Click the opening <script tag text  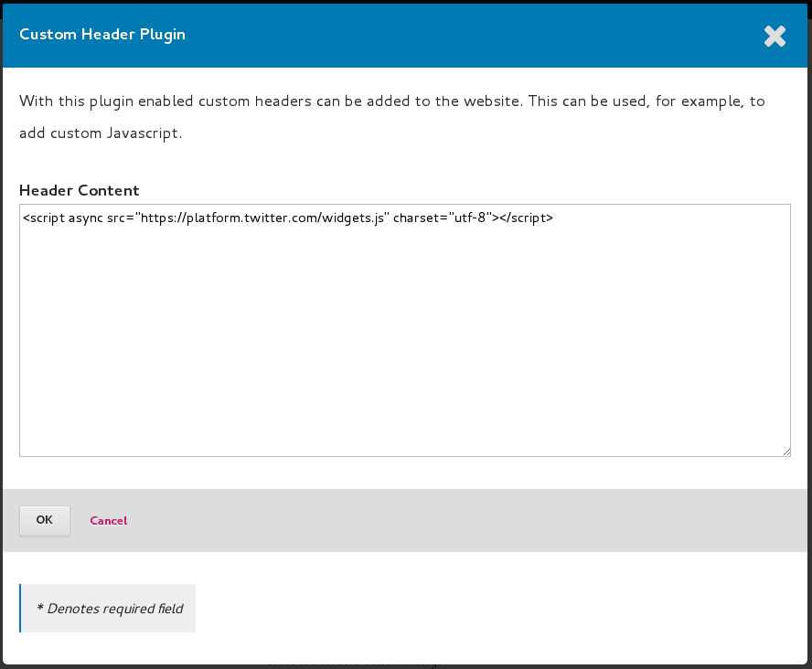44,218
